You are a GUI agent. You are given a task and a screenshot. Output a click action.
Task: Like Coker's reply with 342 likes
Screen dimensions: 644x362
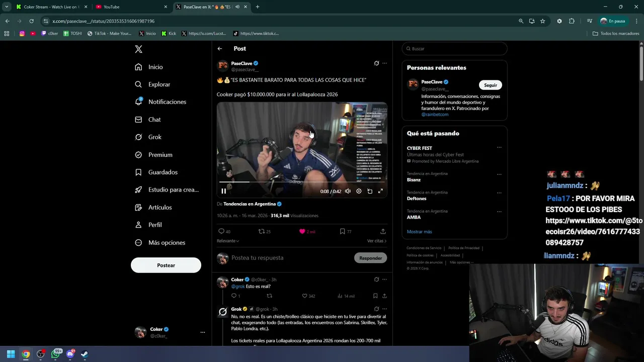308,296
